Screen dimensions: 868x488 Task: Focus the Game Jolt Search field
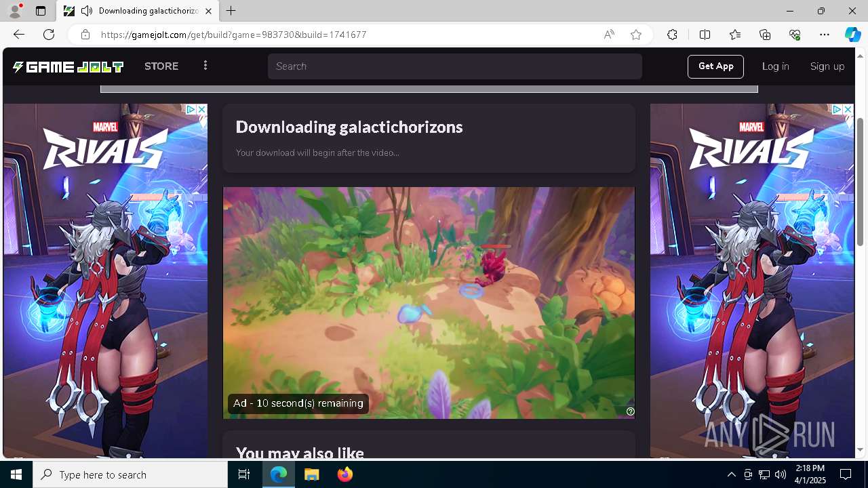tap(454, 66)
